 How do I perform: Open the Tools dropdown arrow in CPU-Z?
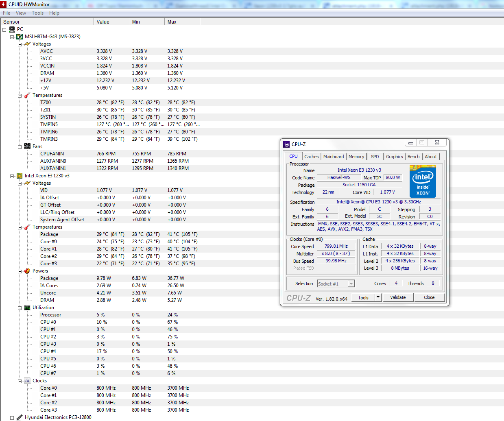coord(378,297)
